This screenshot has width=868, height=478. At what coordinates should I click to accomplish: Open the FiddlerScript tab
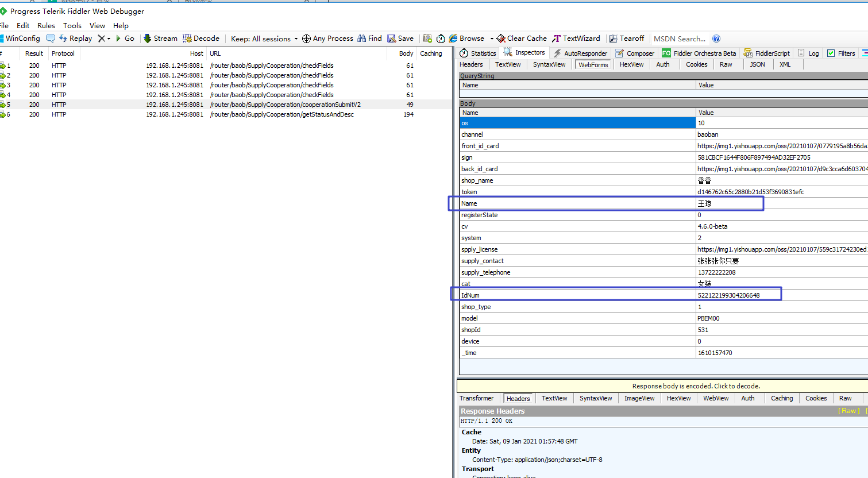[766, 53]
